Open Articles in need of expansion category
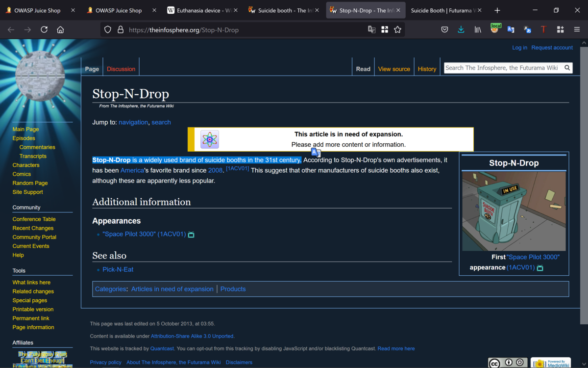The image size is (588, 368). [x=172, y=289]
